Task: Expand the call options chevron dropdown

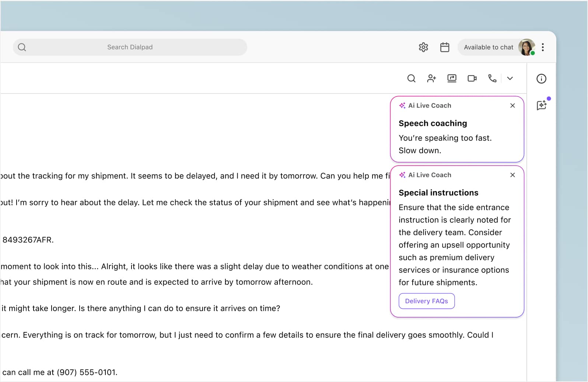Action: coord(510,78)
